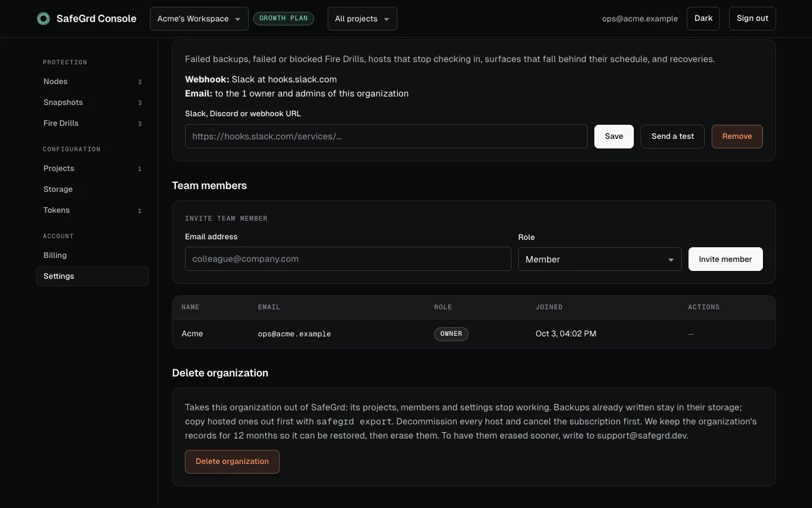This screenshot has height=508, width=812.
Task: Click the Team members heading
Action: point(209,186)
